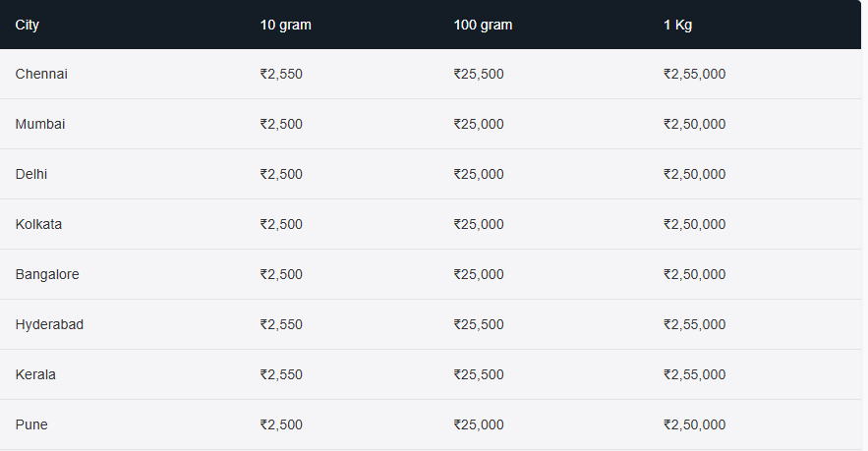Click the City column header
The width and height of the screenshot is (868, 451).
[27, 25]
